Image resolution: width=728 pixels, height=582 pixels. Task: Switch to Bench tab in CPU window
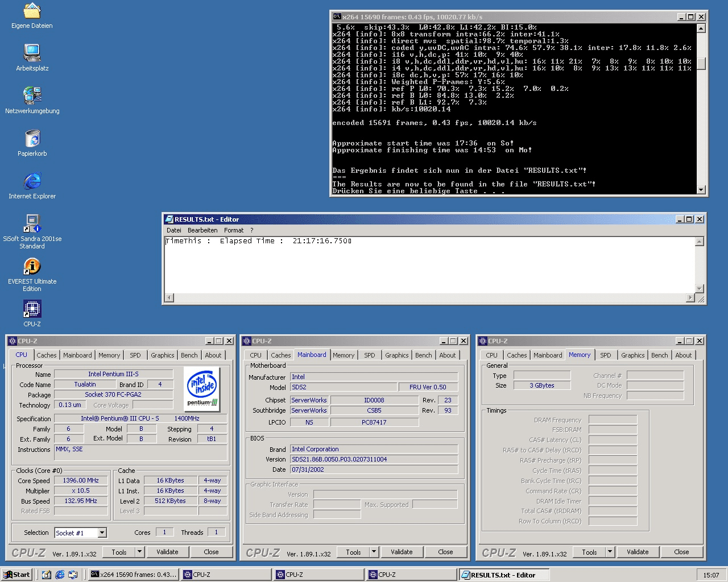[189, 355]
